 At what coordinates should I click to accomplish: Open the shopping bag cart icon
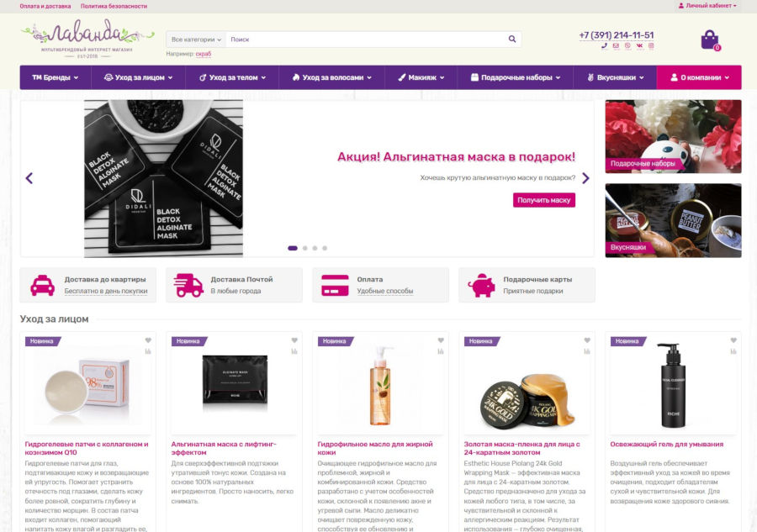coord(710,40)
